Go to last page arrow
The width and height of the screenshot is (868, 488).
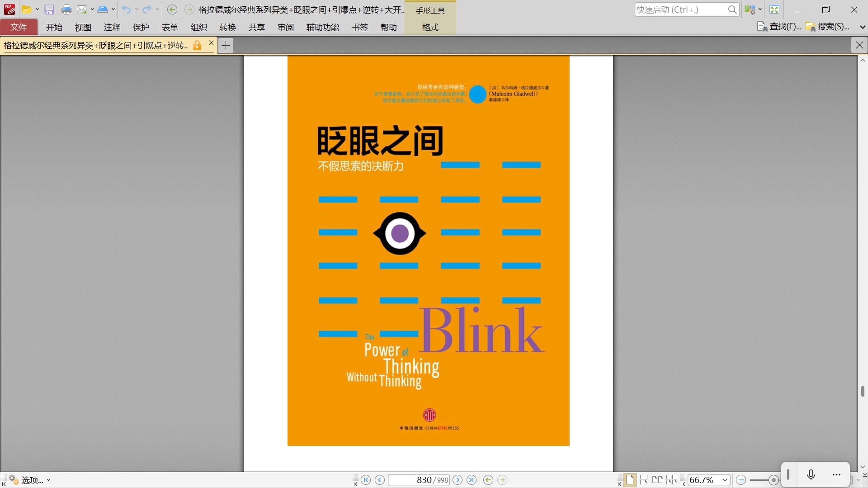pyautogui.click(x=472, y=480)
